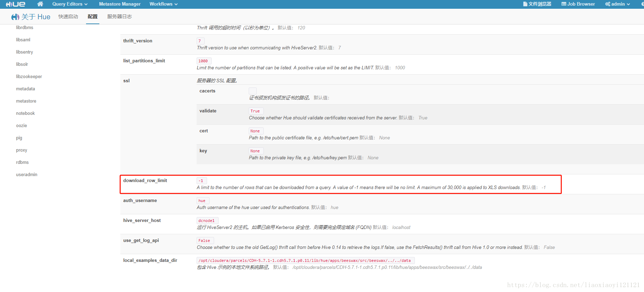Open the libsentry configuration section
The height and width of the screenshot is (292, 644).
pyautogui.click(x=24, y=52)
